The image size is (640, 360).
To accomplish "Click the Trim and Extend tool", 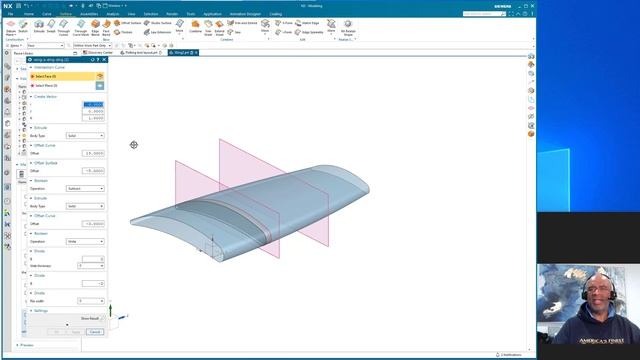I will click(242, 23).
